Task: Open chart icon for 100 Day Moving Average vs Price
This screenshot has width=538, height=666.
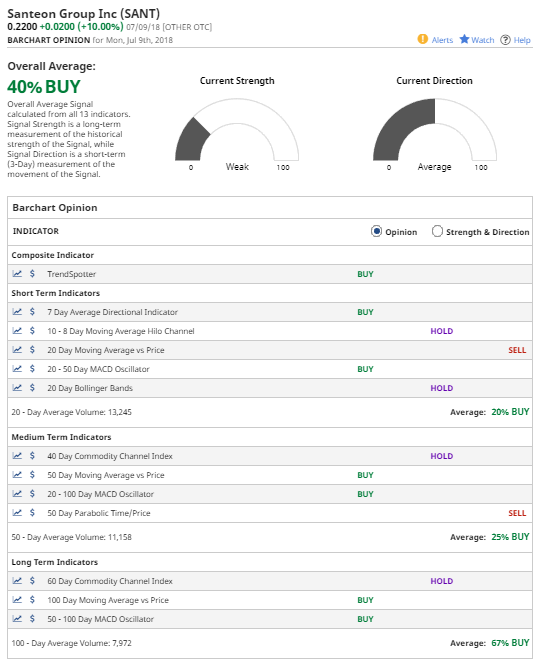Action: click(17, 600)
